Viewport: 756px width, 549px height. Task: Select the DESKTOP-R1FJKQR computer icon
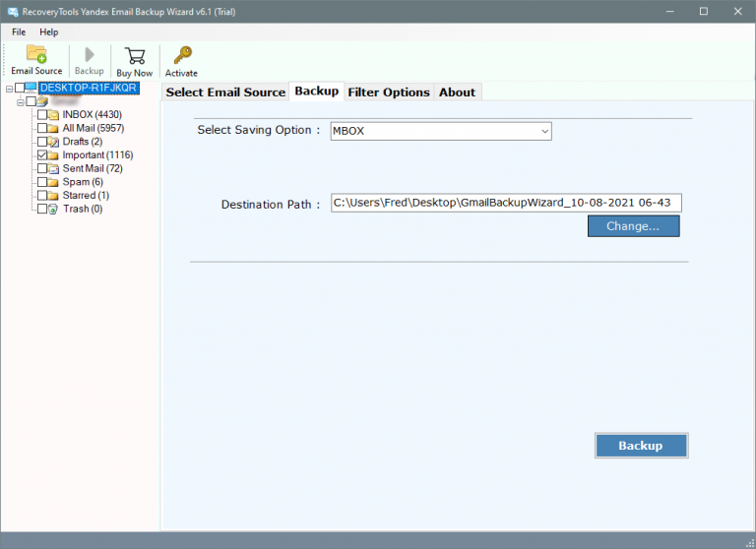[31, 89]
